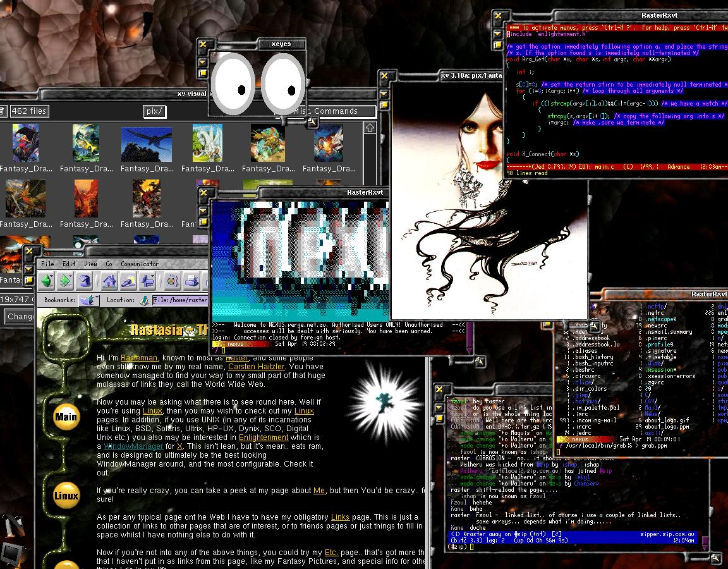Click the Images toolbar icon in Netscape
728x569 pixels.
point(173,281)
